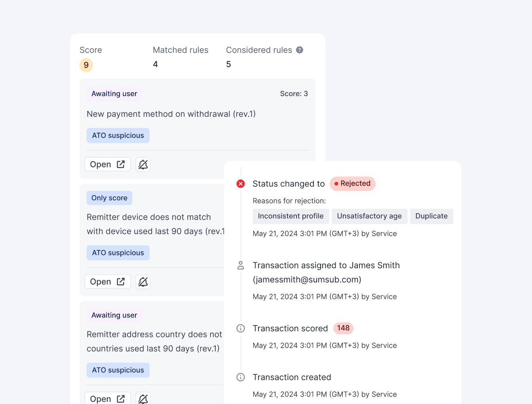Viewport: 532px width, 404px height.
Task: Click the Only score tag
Action: tap(109, 198)
